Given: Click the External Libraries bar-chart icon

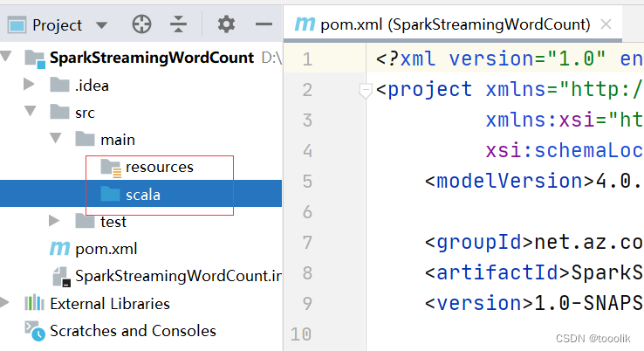Looking at the screenshot, I should click(34, 303).
